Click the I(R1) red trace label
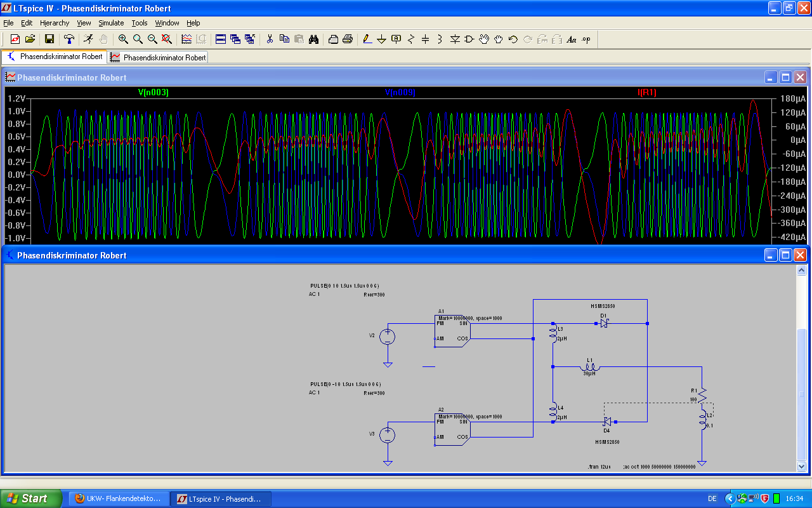 (646, 93)
